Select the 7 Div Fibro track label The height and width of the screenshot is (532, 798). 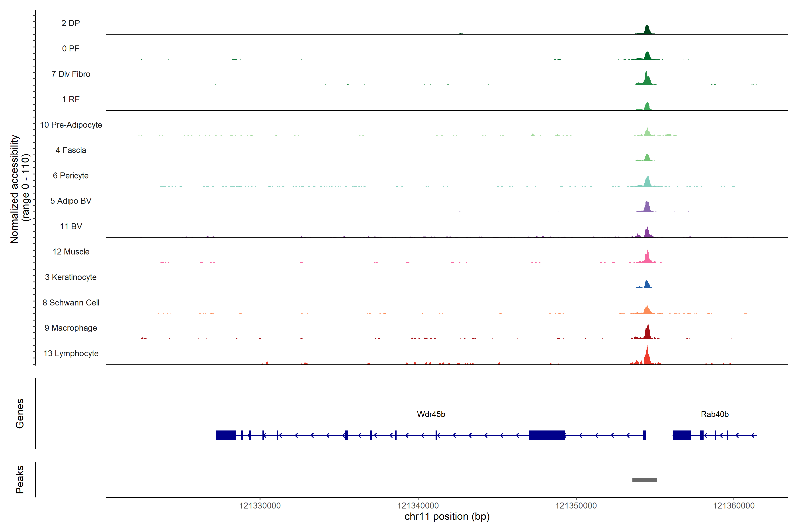click(x=70, y=74)
